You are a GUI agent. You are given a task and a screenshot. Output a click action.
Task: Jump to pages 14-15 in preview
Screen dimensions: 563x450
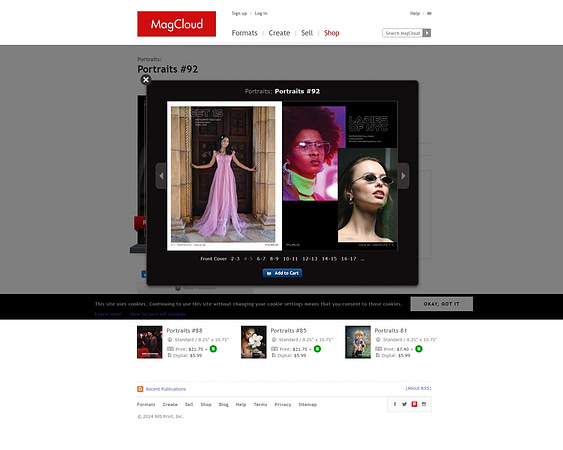329,259
